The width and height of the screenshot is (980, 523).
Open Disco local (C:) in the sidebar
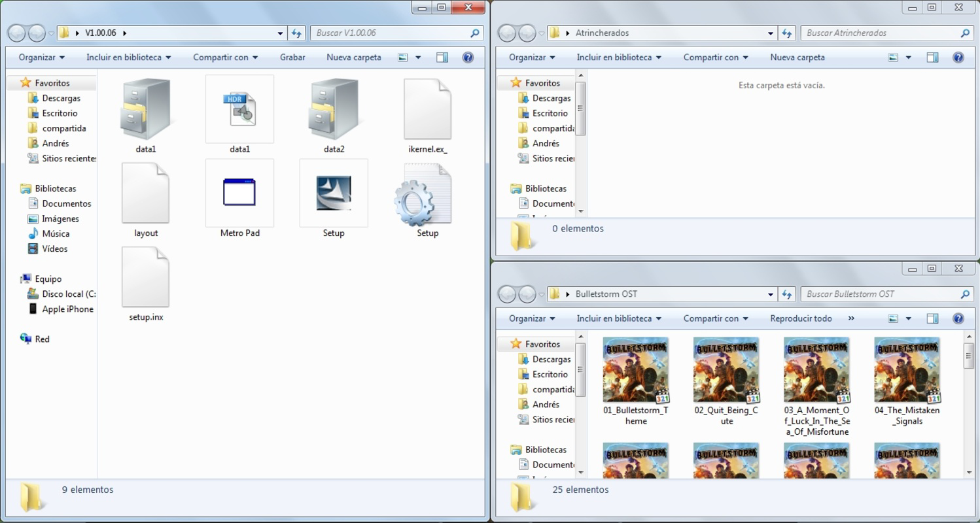[69, 294]
